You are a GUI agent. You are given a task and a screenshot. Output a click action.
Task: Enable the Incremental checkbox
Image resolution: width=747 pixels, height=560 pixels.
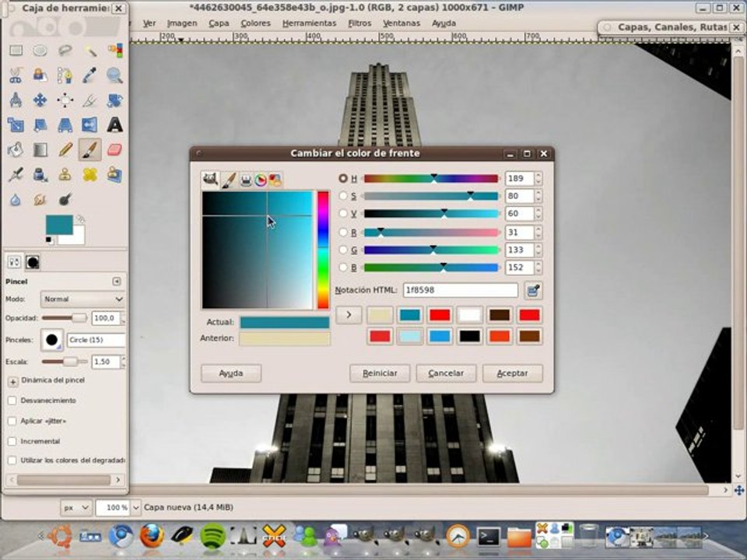12,442
